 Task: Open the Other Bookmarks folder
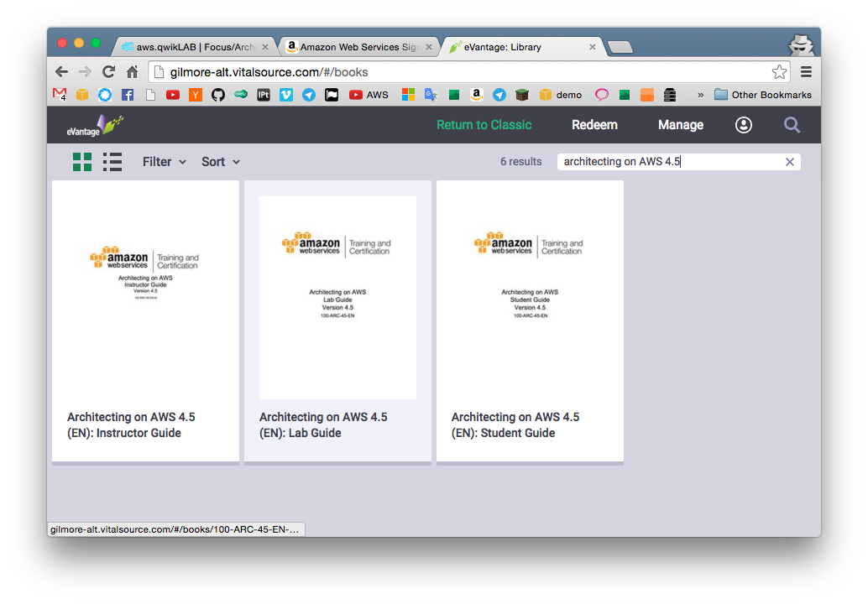coord(763,95)
